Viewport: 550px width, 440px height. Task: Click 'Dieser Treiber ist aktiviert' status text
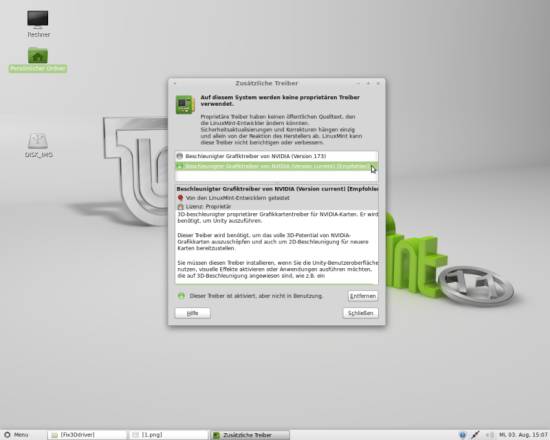(256, 296)
